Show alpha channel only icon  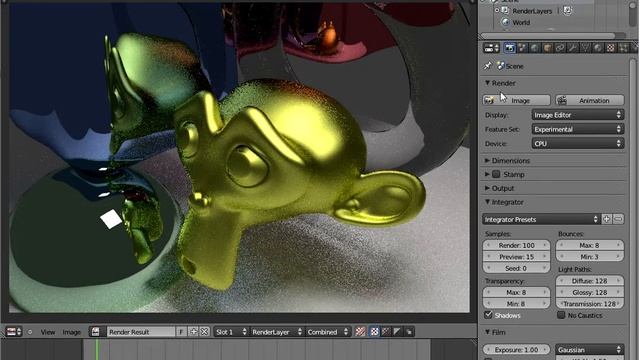[x=386, y=332]
